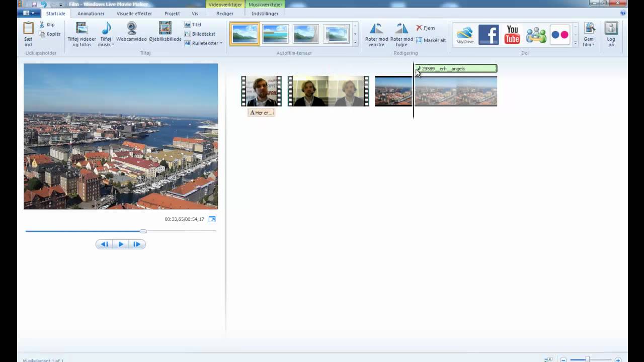Viewport: 644px width, 362px height.
Task: Open the Rulletekster dropdown
Action: click(x=203, y=43)
